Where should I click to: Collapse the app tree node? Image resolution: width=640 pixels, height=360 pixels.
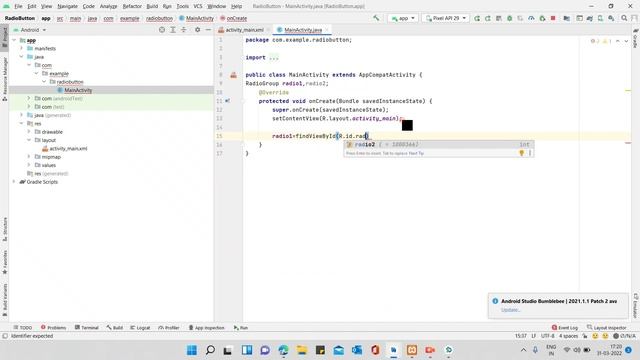[15, 40]
